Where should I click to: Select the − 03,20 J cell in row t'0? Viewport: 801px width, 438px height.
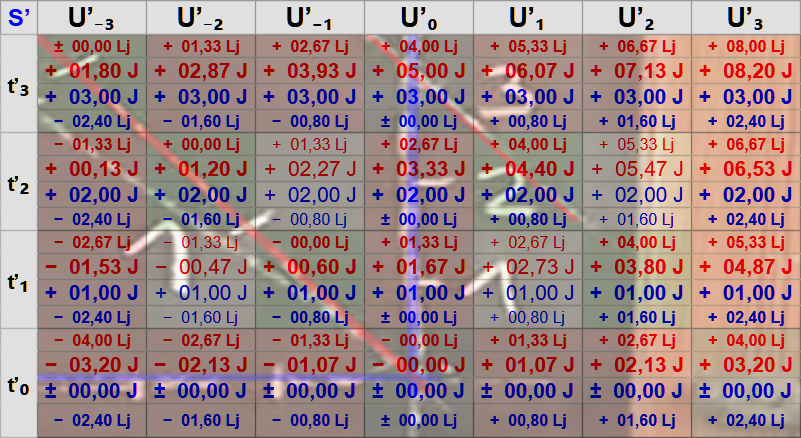[x=92, y=365]
